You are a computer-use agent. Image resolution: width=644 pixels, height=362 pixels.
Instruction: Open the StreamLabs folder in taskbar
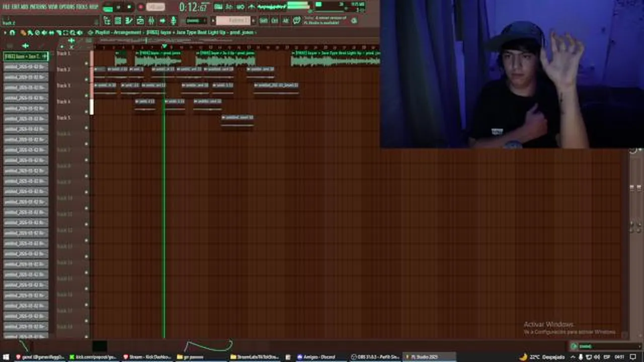pyautogui.click(x=255, y=357)
